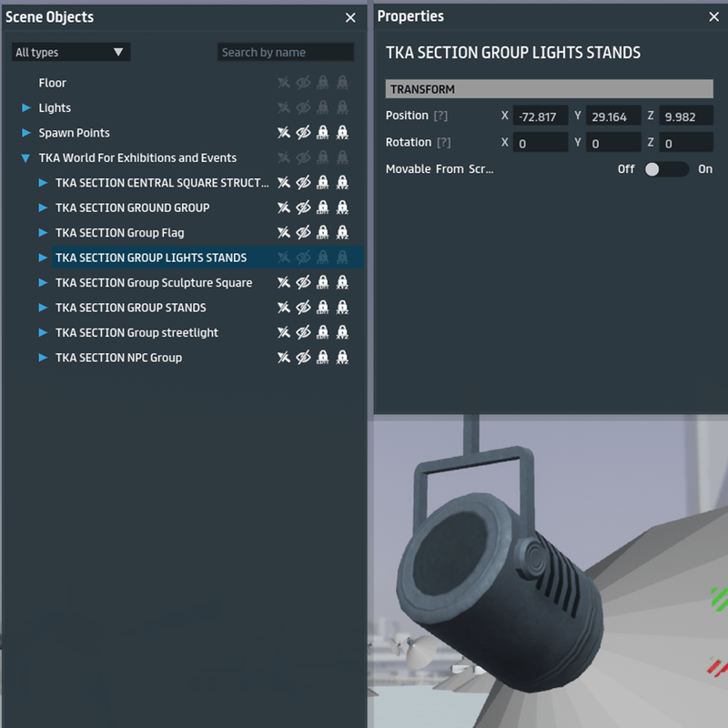Hide TKA SECTION GROUND GROUP with the eye icon

(303, 207)
